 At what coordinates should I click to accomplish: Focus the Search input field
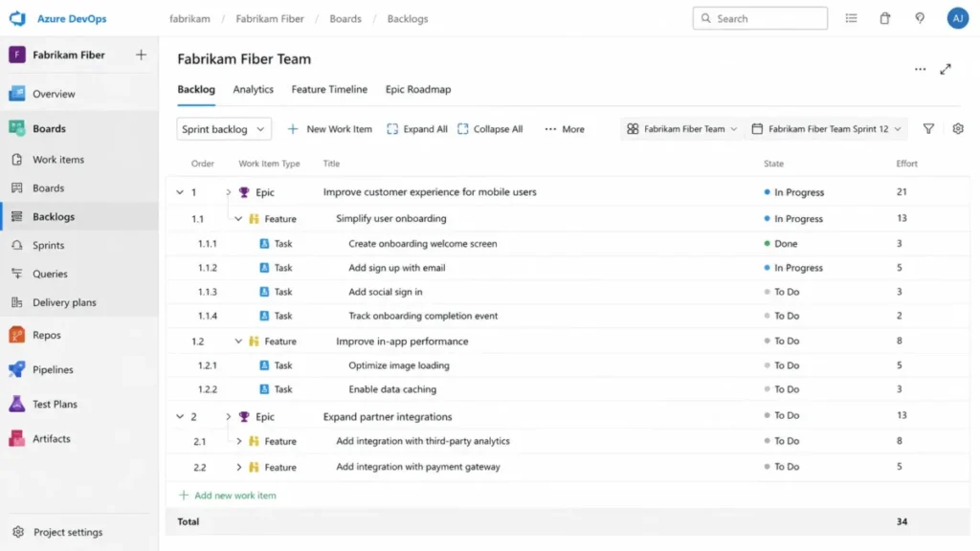click(760, 18)
